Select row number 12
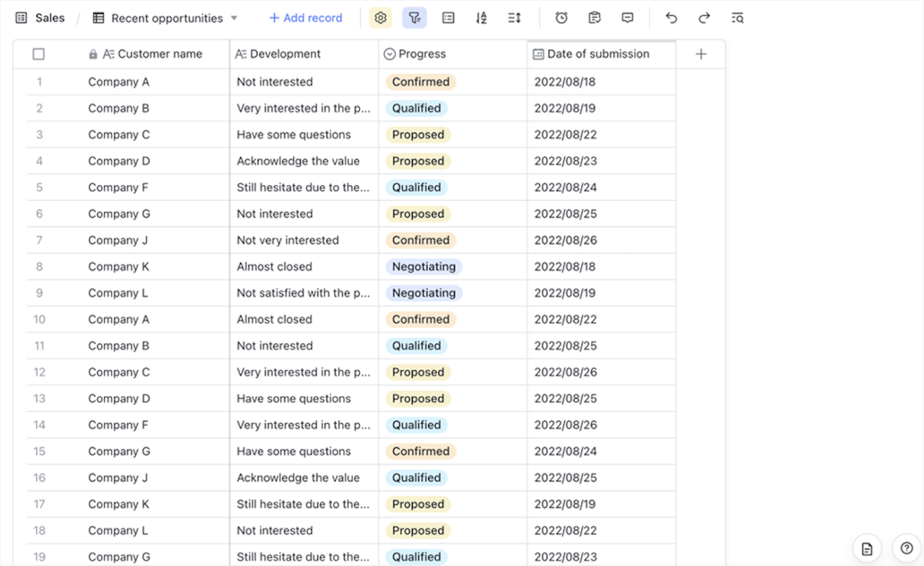924x566 pixels. click(x=39, y=372)
